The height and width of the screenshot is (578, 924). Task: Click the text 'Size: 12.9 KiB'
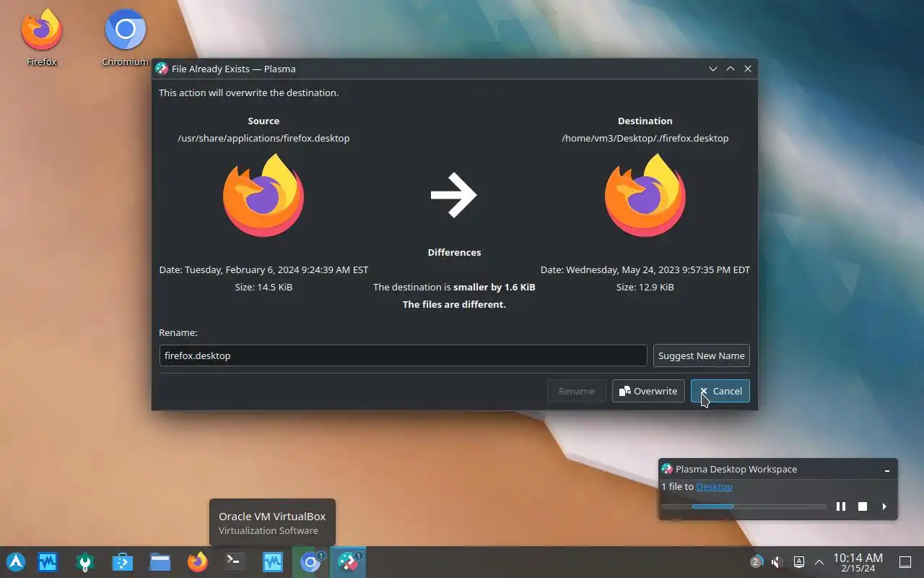tap(645, 287)
